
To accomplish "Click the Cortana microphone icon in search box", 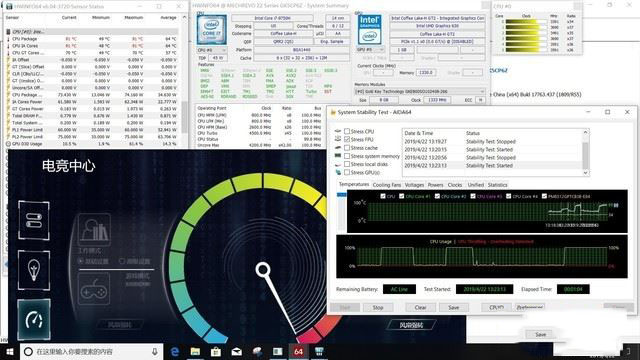I will (155, 351).
